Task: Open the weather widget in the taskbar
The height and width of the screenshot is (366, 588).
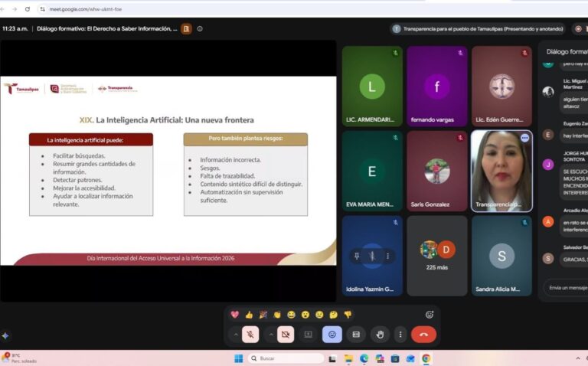Action: pos(19,358)
